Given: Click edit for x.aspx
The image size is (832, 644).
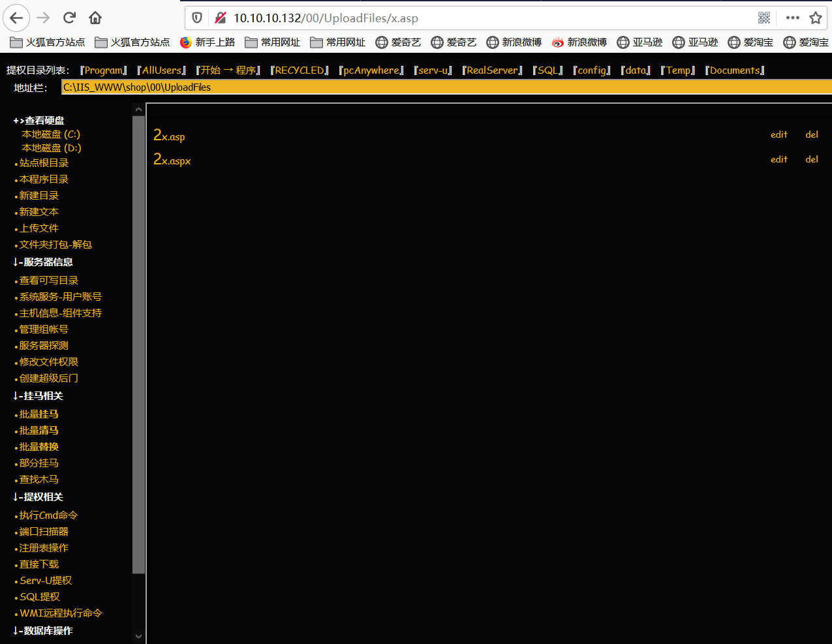Looking at the screenshot, I should click(779, 159).
